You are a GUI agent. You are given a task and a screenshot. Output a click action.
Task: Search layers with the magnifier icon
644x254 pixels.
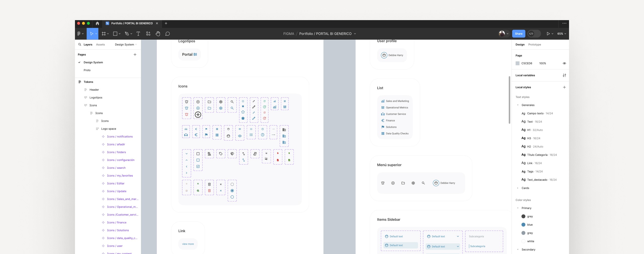click(x=80, y=45)
